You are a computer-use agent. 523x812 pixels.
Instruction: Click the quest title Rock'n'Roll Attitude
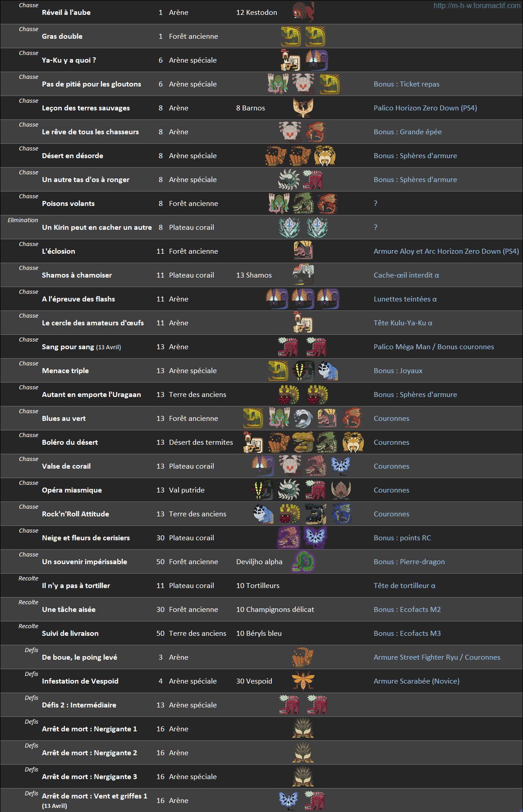click(75, 514)
